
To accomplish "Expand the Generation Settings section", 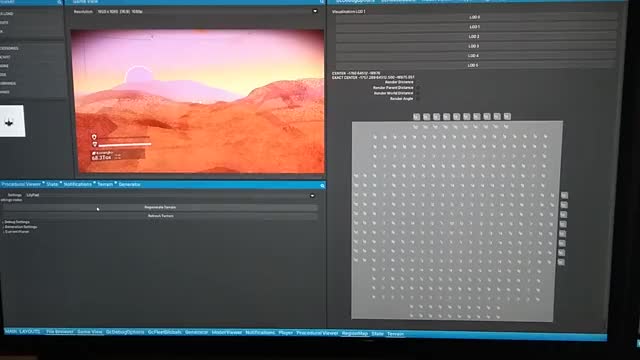I will point(20,227).
